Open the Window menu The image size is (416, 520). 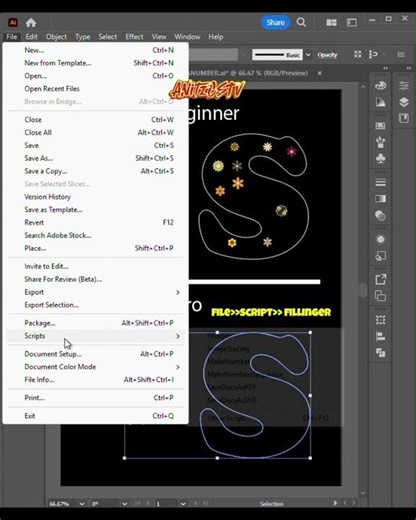coord(187,37)
